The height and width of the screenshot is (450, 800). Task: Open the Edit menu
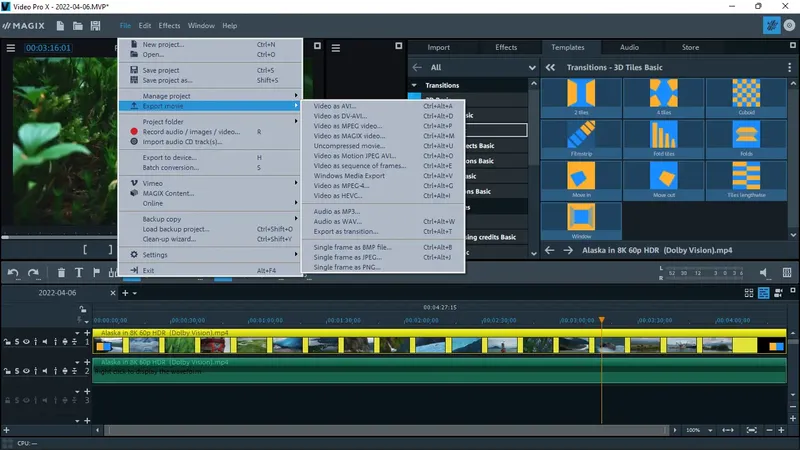[145, 26]
